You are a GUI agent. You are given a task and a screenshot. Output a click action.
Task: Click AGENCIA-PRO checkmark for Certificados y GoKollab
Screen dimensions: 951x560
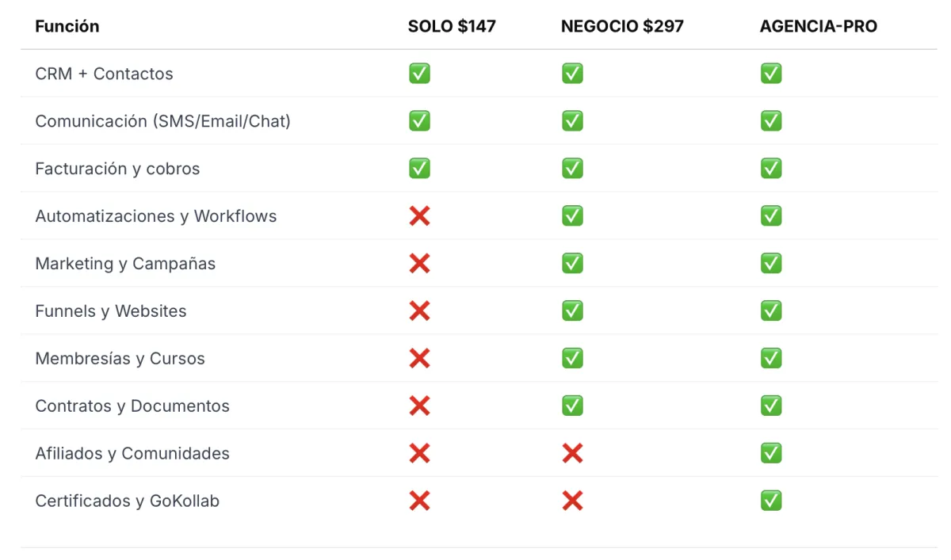771,501
